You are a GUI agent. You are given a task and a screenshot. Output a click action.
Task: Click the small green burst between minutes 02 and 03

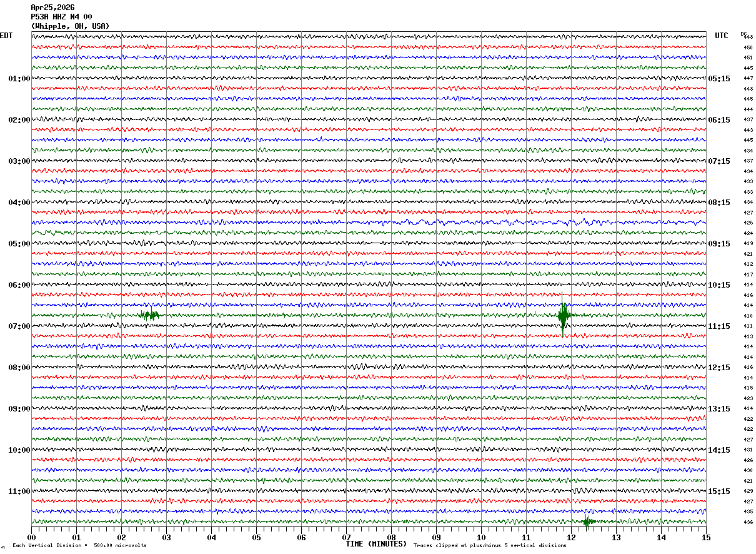[x=149, y=315]
